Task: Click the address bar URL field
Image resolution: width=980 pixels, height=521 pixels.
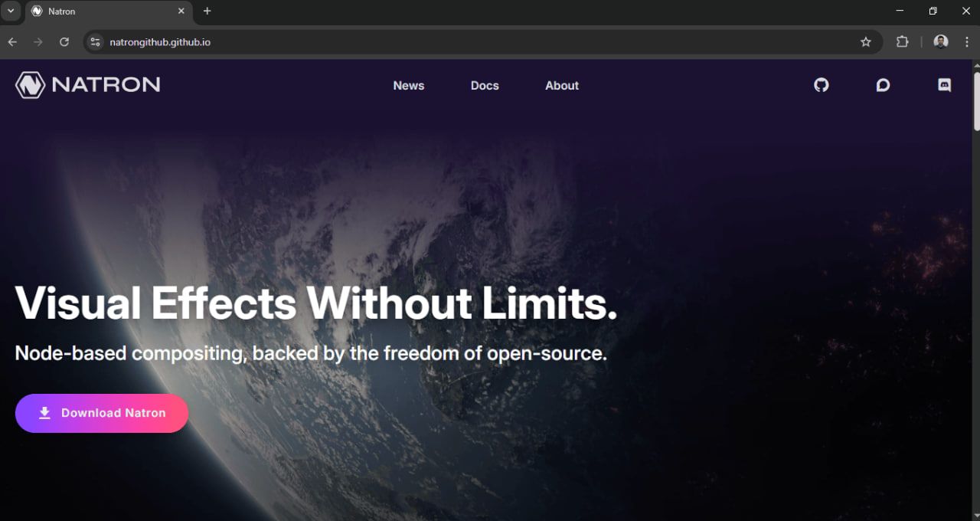Action: tap(482, 42)
